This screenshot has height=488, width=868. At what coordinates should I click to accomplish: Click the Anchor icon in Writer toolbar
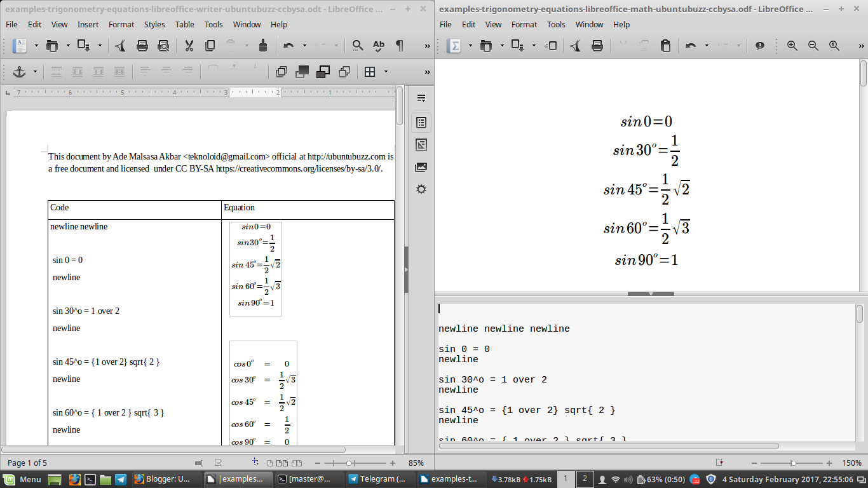click(20, 72)
